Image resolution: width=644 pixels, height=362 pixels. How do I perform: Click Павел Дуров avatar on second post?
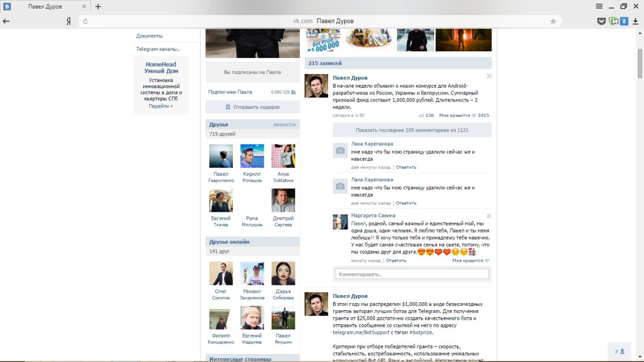click(x=316, y=304)
